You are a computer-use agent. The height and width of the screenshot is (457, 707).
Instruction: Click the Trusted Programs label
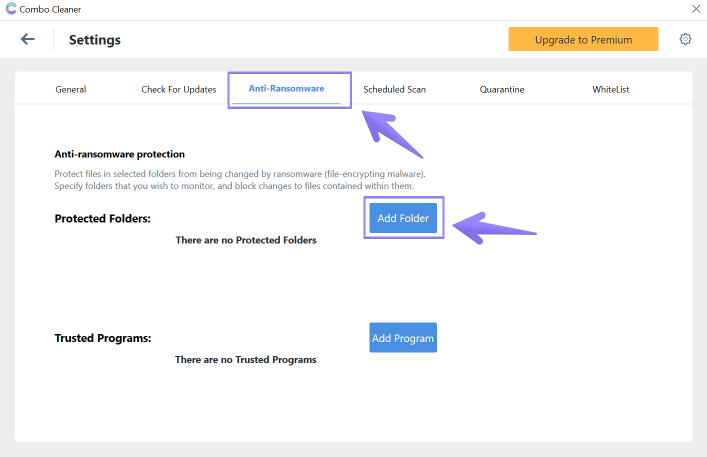pos(103,338)
